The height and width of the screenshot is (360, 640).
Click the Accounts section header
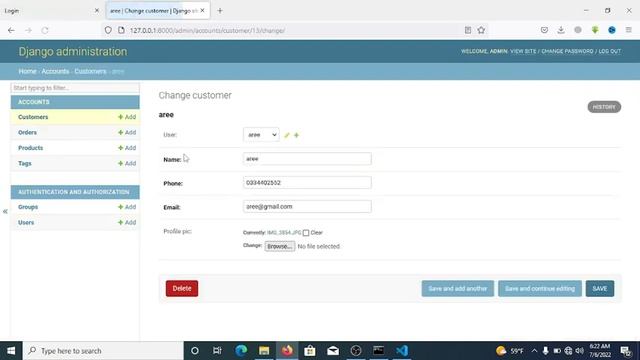[34, 102]
